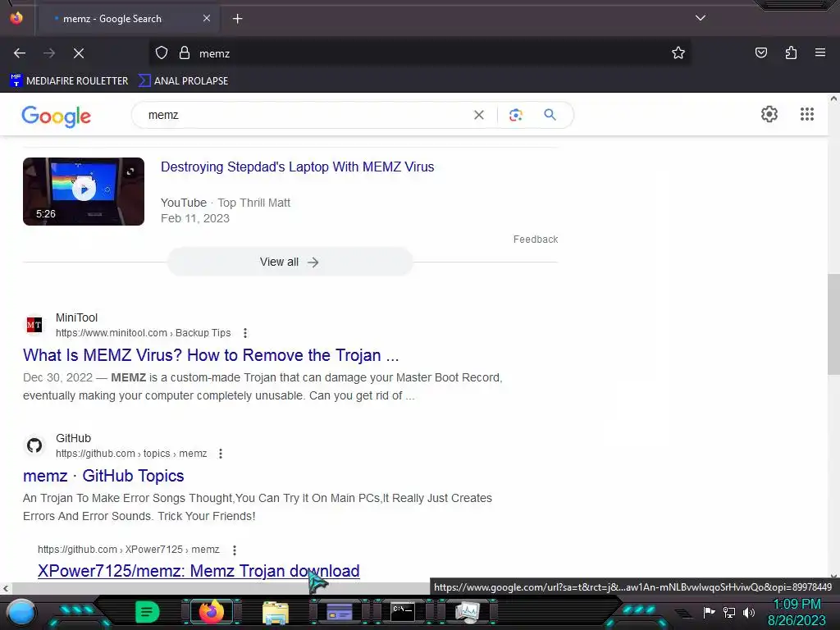The width and height of the screenshot is (840, 630).
Task: Click the GitHub site favicon
Action: pyautogui.click(x=34, y=445)
